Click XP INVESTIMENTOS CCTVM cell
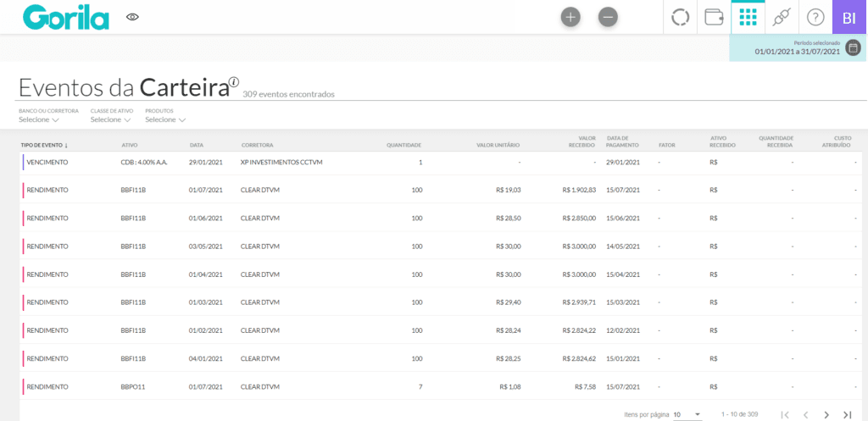 tap(281, 163)
